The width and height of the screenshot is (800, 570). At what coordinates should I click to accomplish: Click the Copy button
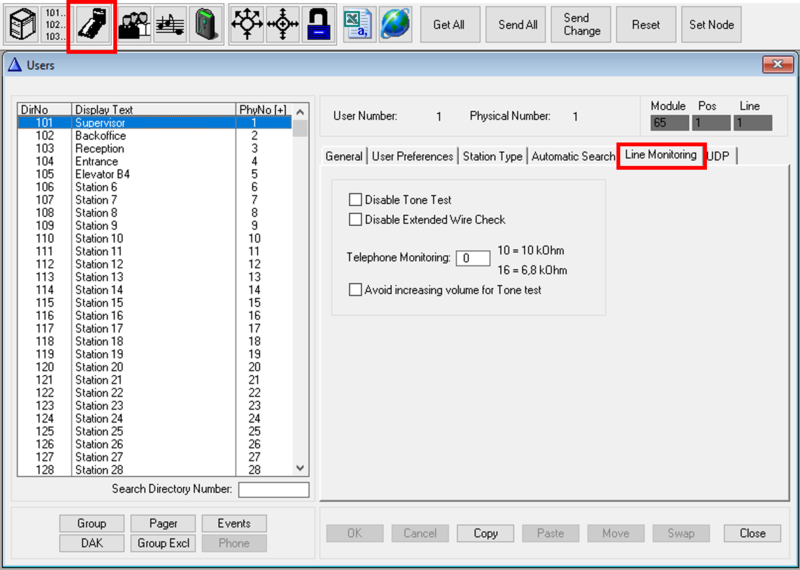click(x=485, y=533)
